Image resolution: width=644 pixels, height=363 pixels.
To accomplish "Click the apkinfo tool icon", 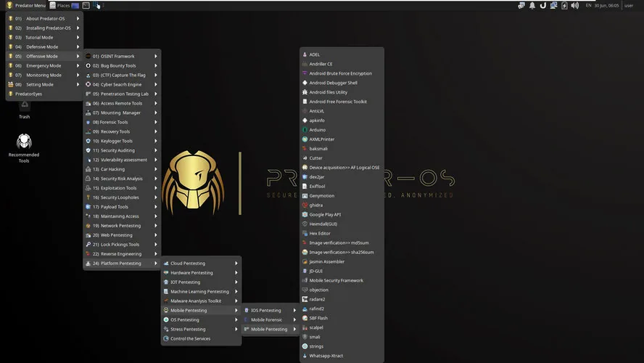I will [x=305, y=121].
